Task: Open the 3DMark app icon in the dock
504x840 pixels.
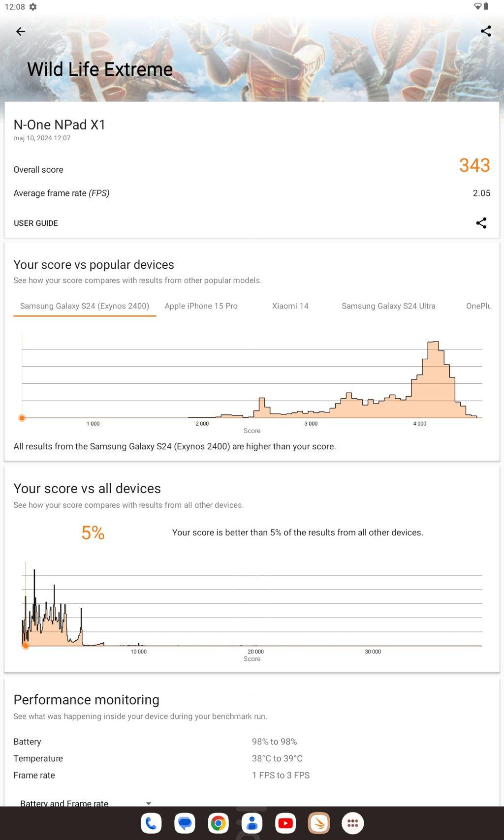Action: point(319,823)
